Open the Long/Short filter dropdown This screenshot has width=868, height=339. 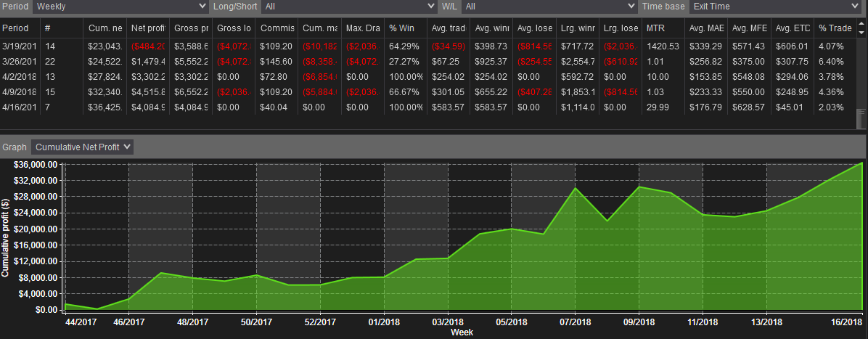[350, 7]
